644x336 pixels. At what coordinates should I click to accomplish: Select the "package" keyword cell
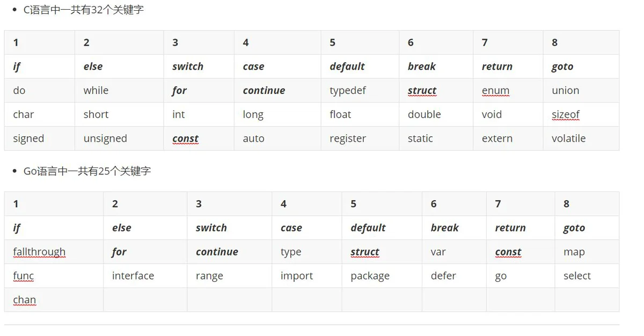370,276
